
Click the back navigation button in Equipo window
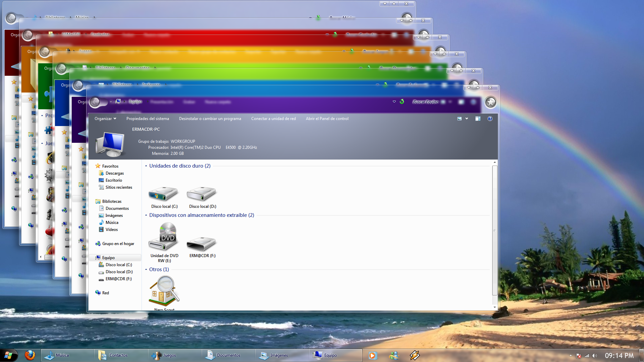(95, 102)
